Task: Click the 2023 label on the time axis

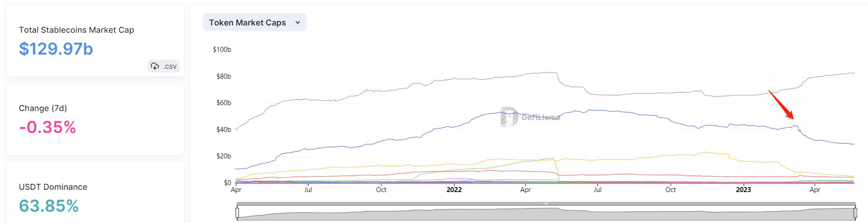Action: point(744,190)
